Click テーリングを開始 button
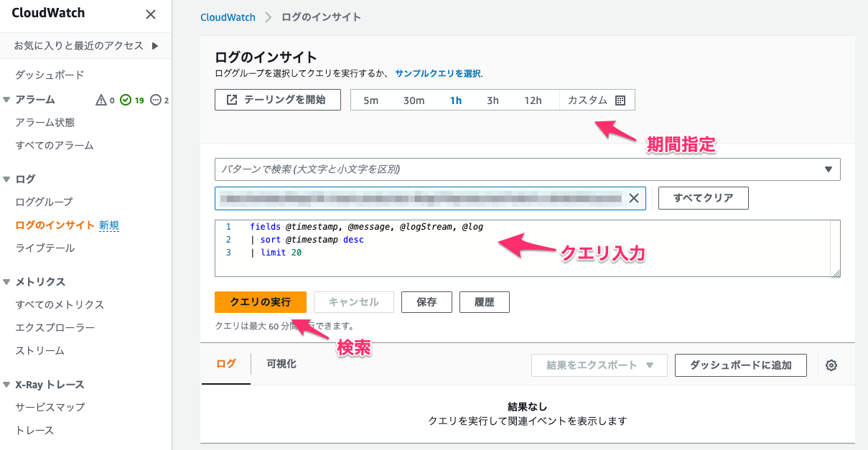 click(x=277, y=100)
